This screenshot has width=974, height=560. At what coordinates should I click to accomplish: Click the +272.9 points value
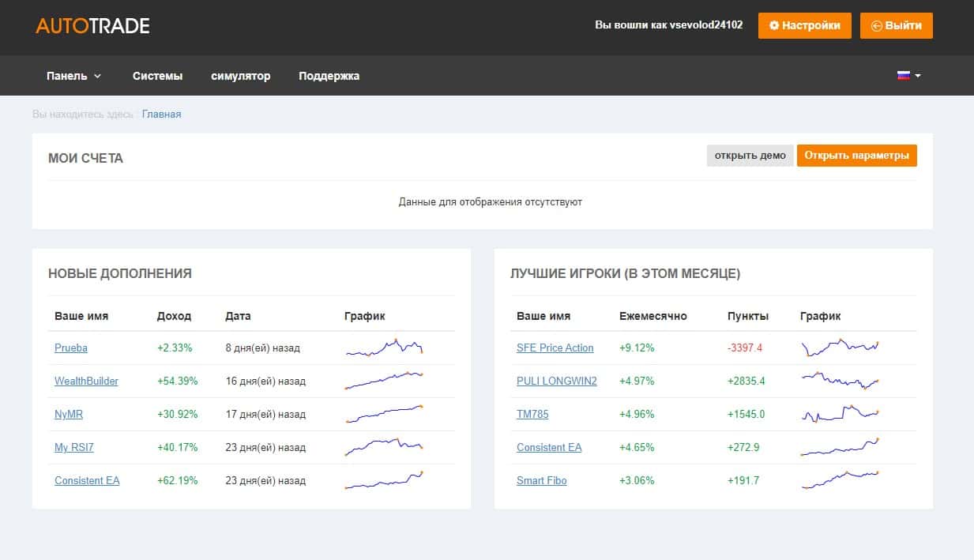[x=743, y=447]
